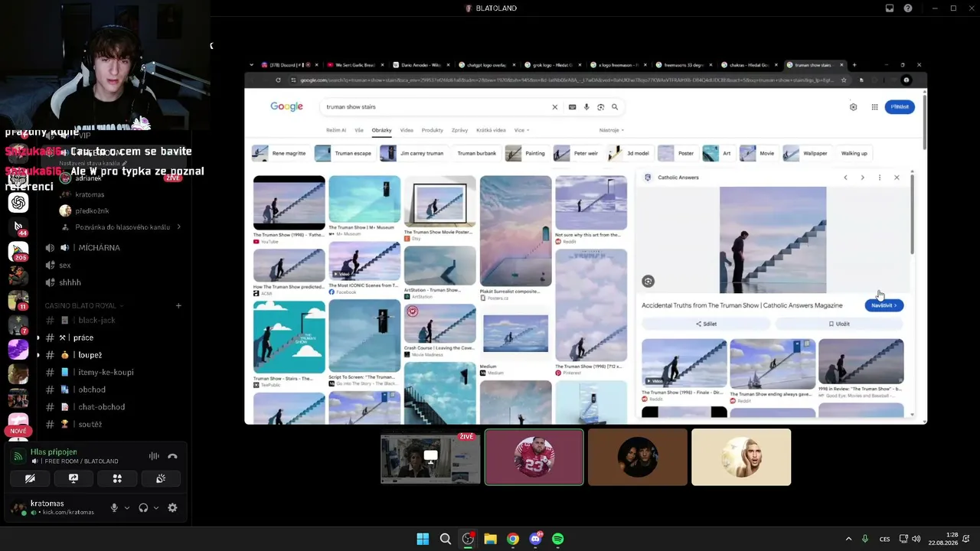Click the Google search input field
This screenshot has width=980, height=551.
click(436, 107)
